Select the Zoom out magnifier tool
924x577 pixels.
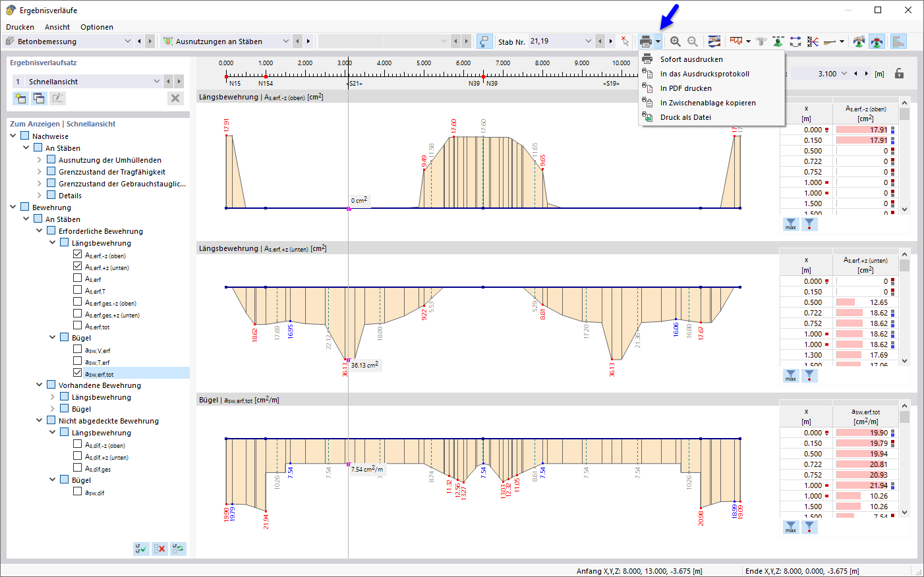pos(693,41)
